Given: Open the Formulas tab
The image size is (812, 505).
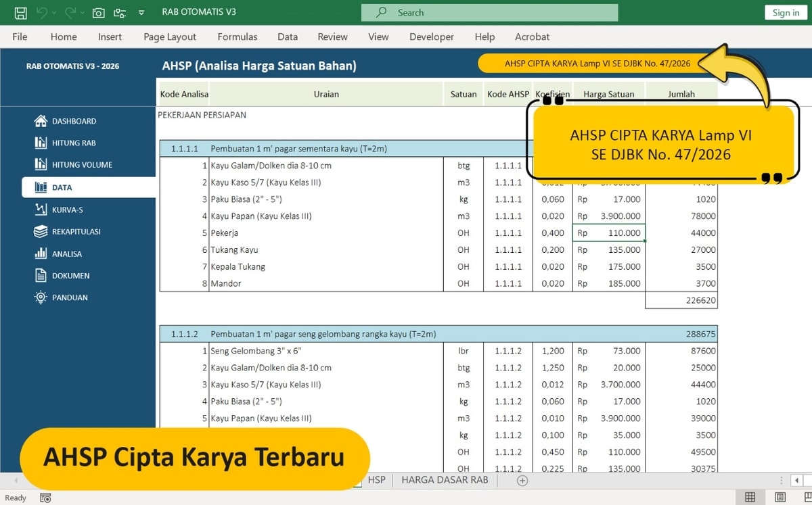Looking at the screenshot, I should pos(237,37).
